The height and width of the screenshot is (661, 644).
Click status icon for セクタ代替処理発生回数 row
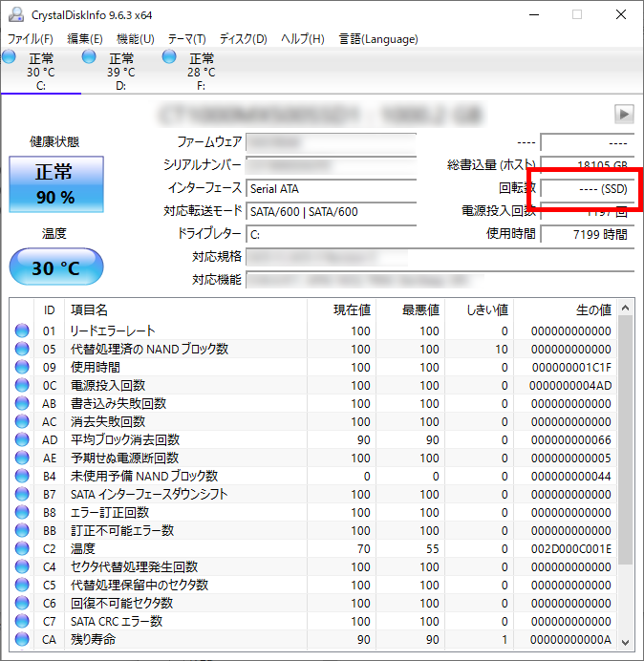pos(22,566)
